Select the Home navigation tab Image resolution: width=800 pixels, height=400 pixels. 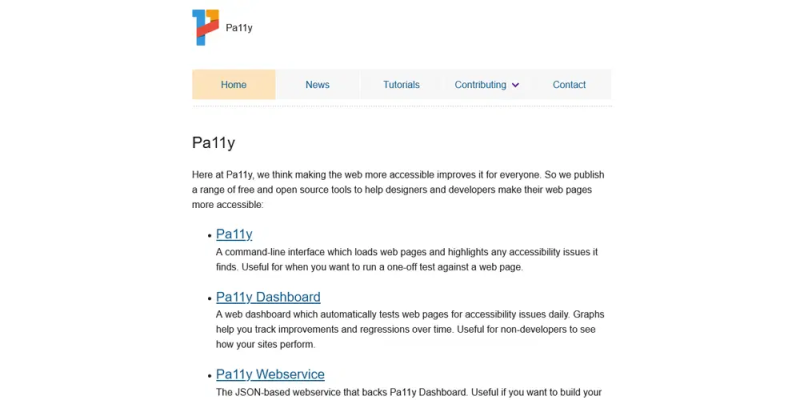[x=234, y=85]
